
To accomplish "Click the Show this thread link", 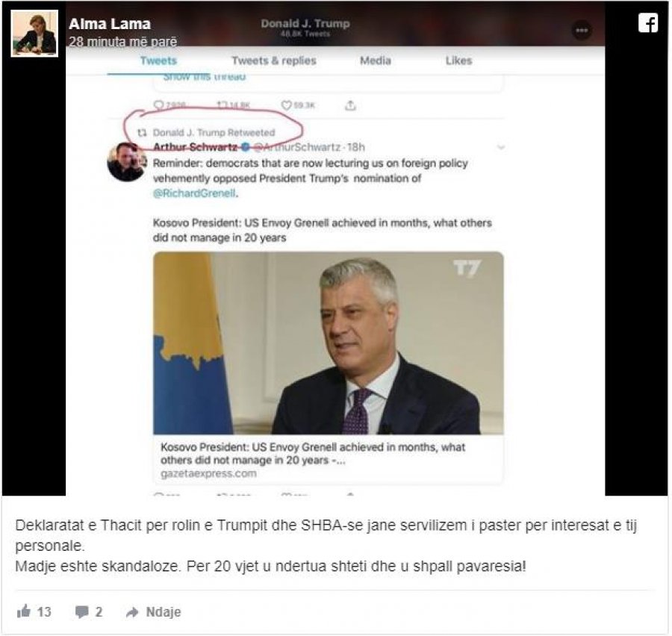I will pos(205,77).
